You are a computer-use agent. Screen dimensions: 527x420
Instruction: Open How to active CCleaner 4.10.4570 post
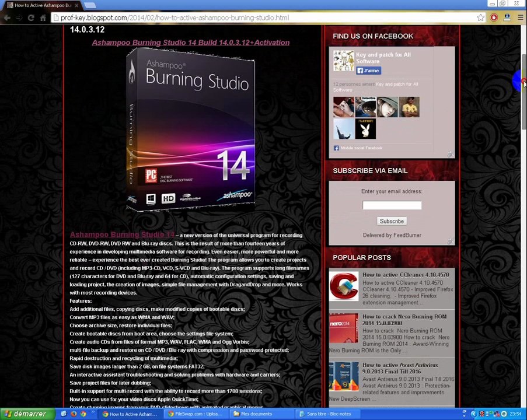pos(406,275)
